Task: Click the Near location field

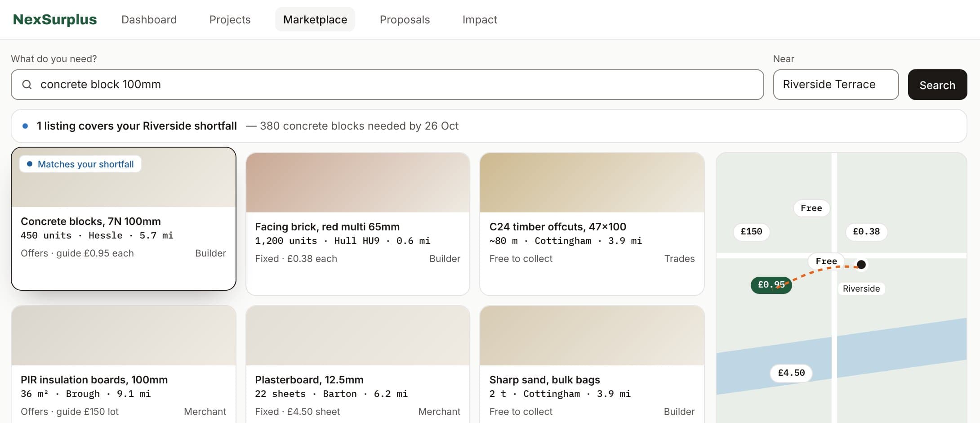Action: [836, 85]
